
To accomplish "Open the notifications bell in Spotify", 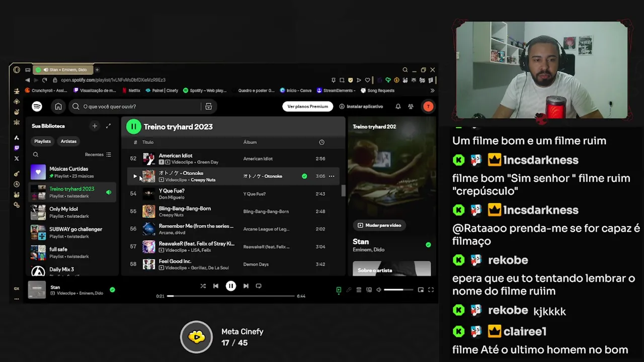I will point(398,107).
